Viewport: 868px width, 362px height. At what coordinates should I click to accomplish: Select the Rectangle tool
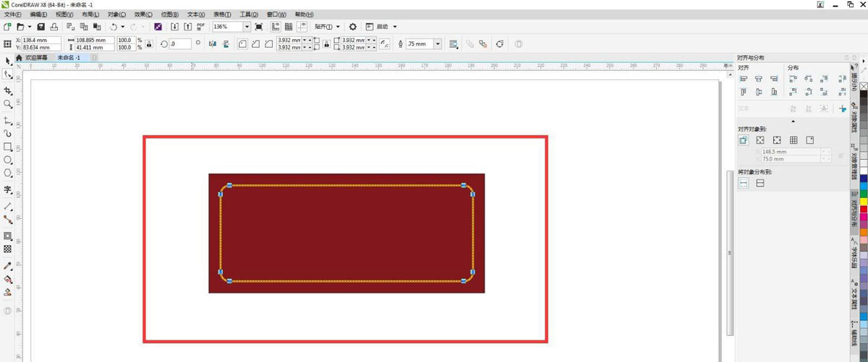(8, 147)
